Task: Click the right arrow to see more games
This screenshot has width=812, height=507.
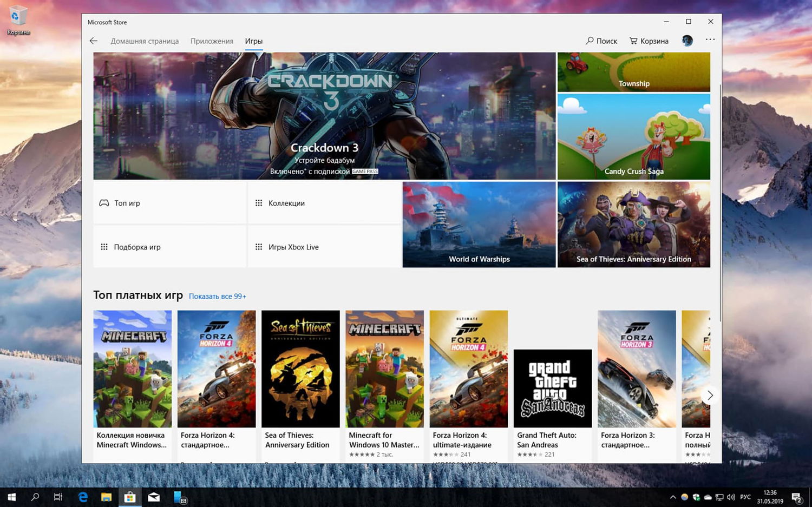Action: click(x=710, y=395)
